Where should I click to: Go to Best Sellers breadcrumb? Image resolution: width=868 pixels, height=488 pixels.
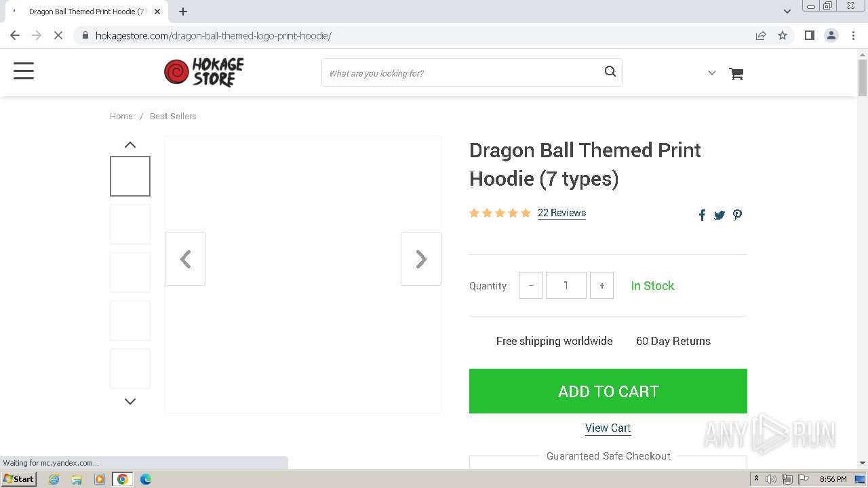[x=173, y=117]
